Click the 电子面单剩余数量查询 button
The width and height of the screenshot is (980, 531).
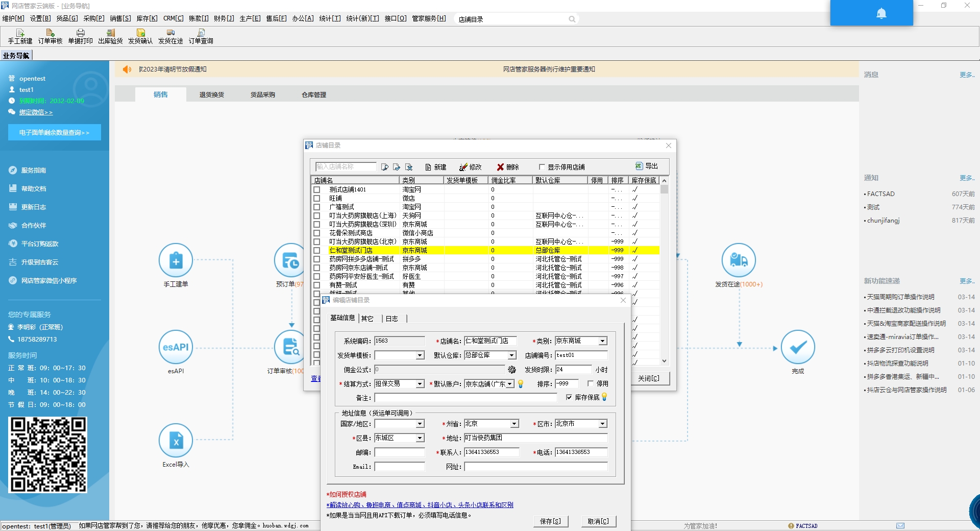coord(55,132)
